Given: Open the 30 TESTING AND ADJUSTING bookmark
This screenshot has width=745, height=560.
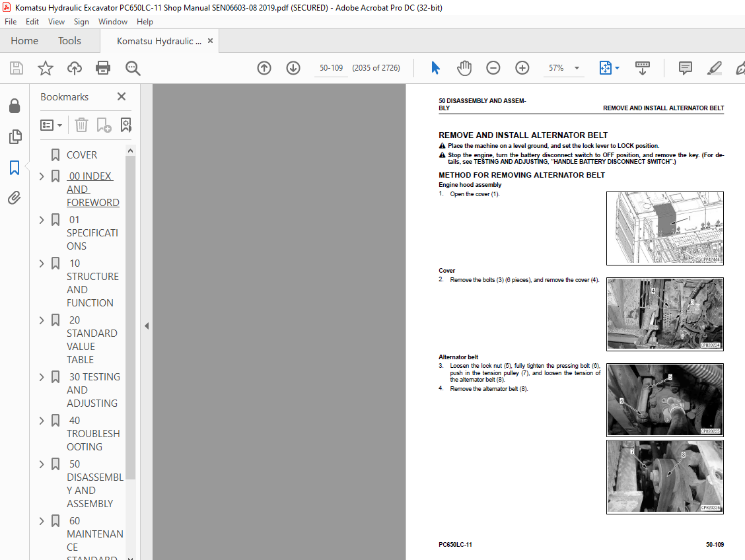Looking at the screenshot, I should pyautogui.click(x=93, y=390).
